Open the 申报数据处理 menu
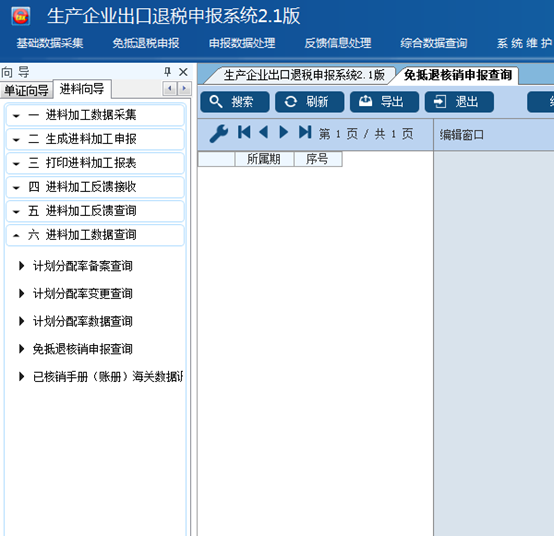This screenshot has width=554, height=536. coord(242,43)
